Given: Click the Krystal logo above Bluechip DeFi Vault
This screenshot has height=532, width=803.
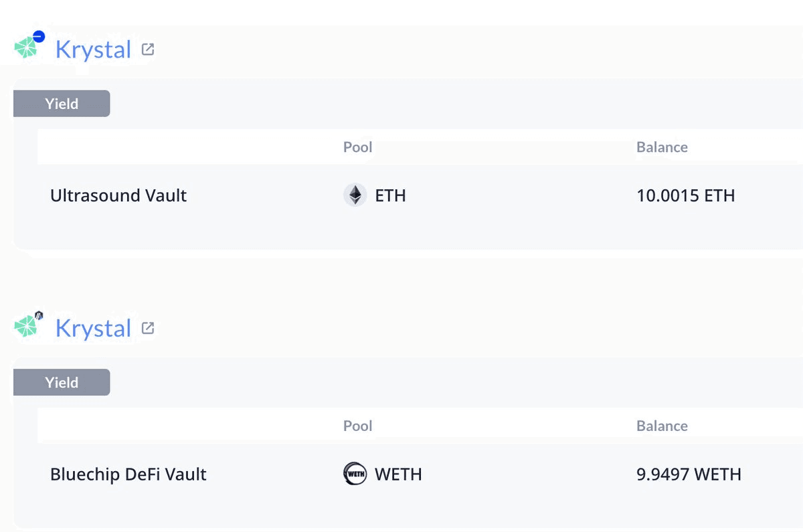Looking at the screenshot, I should [x=26, y=327].
